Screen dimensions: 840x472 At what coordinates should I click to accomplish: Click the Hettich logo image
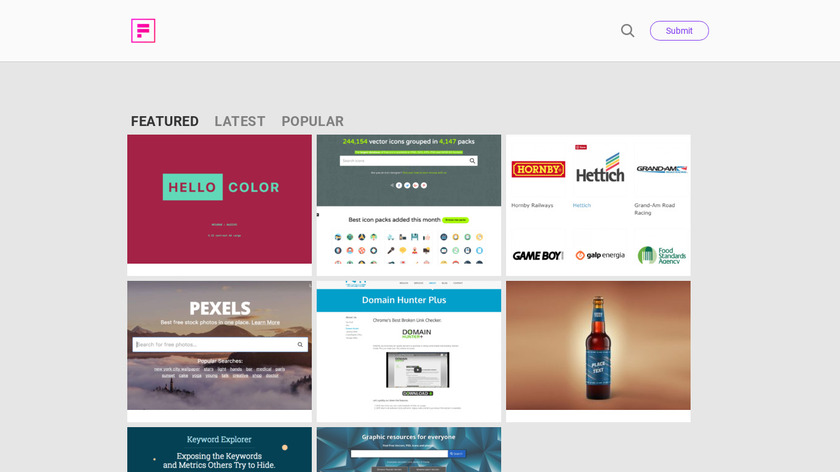(599, 168)
